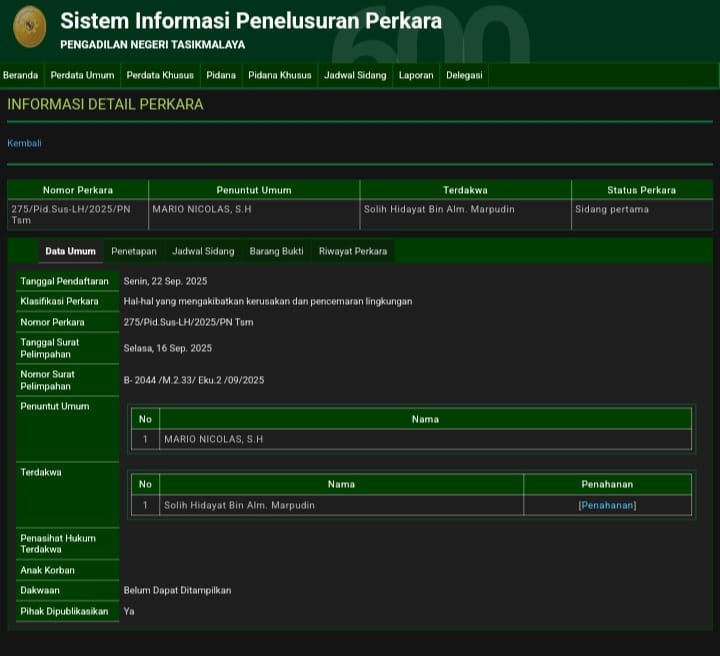Switch to the Penetapan tab
Viewport: 720px width, 656px height.
[x=133, y=251]
